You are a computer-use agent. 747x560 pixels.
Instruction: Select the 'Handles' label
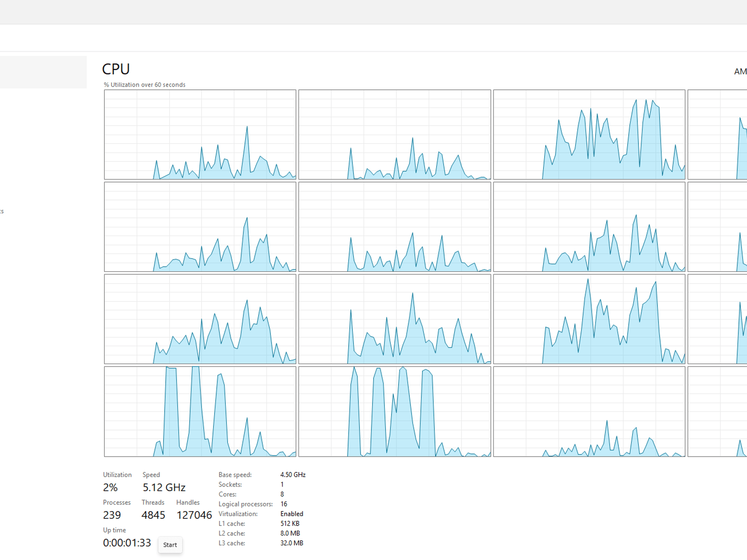coord(188,502)
